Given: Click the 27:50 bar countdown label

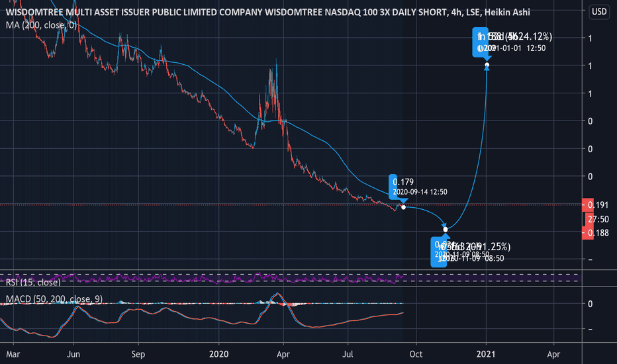Looking at the screenshot, I should [598, 219].
